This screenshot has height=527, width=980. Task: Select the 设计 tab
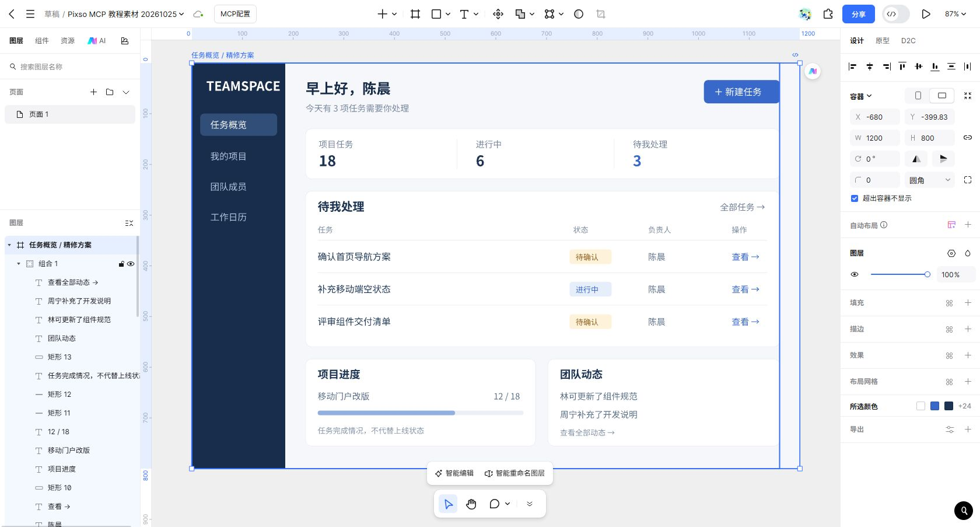tap(857, 41)
